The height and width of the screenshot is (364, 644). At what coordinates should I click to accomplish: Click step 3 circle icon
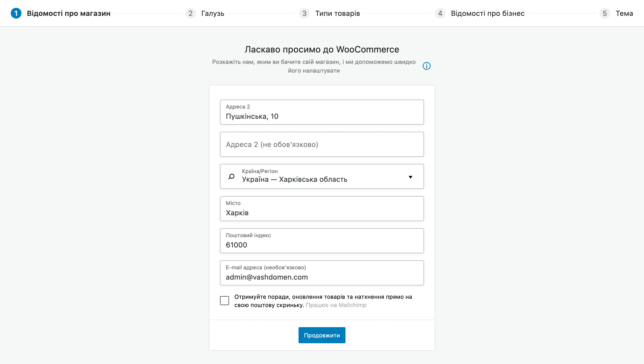point(304,13)
